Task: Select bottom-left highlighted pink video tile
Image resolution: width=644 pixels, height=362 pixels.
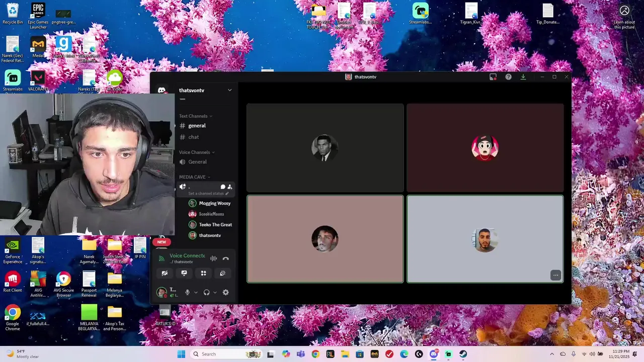Action: pyautogui.click(x=325, y=239)
